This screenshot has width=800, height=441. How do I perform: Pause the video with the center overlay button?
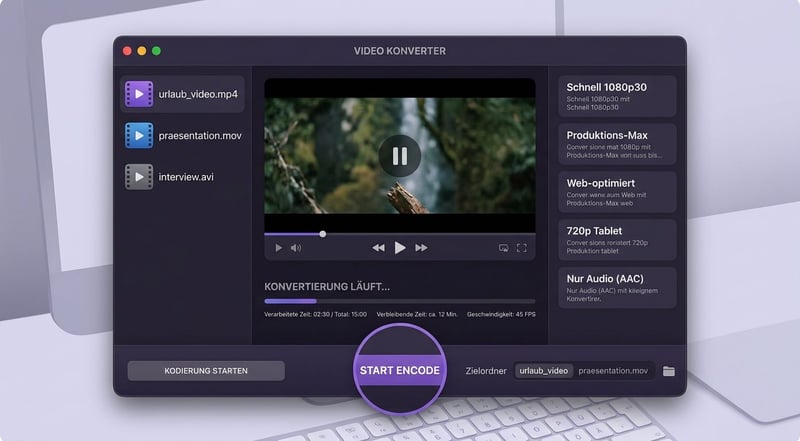click(400, 156)
